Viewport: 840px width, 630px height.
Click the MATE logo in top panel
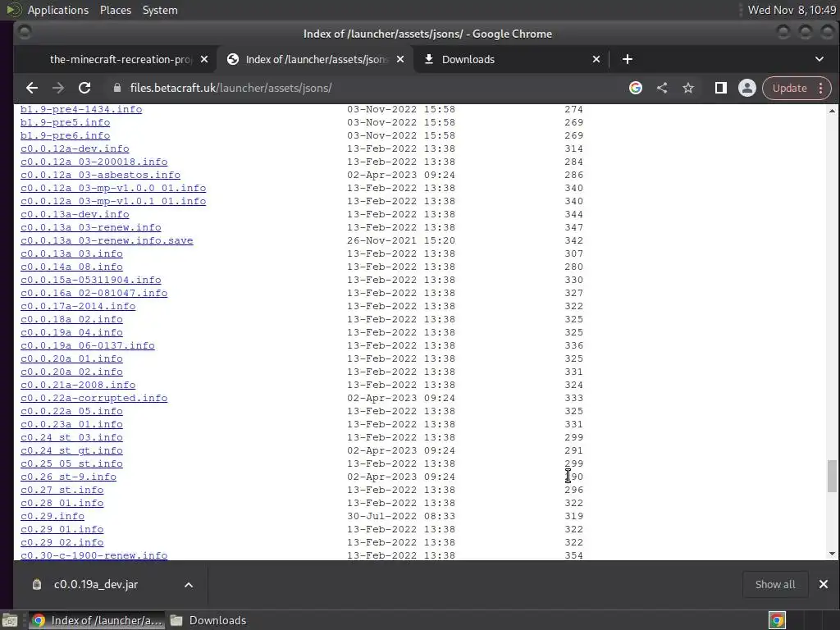[x=14, y=10]
